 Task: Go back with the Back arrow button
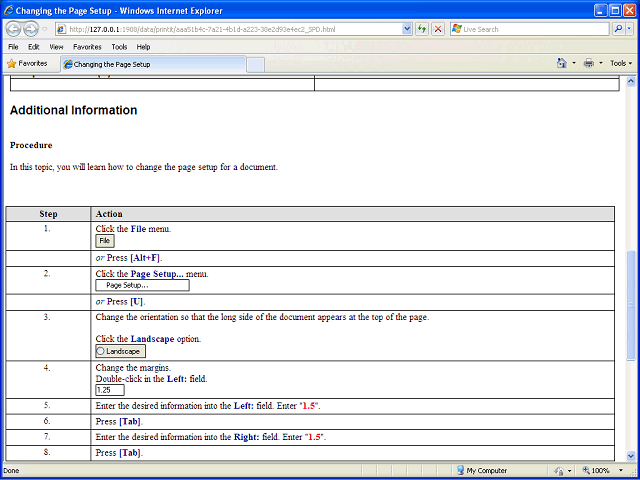coord(13,29)
